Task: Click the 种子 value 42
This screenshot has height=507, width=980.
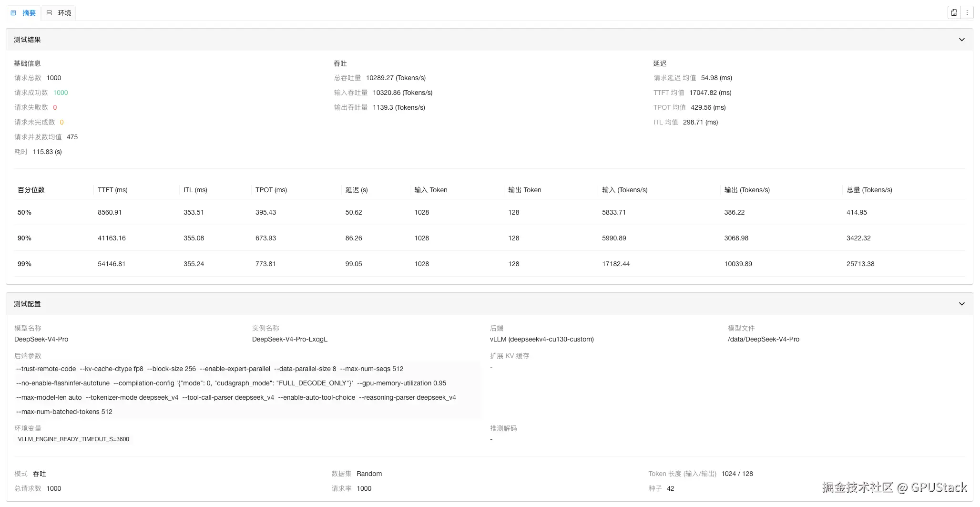Action: [670, 488]
